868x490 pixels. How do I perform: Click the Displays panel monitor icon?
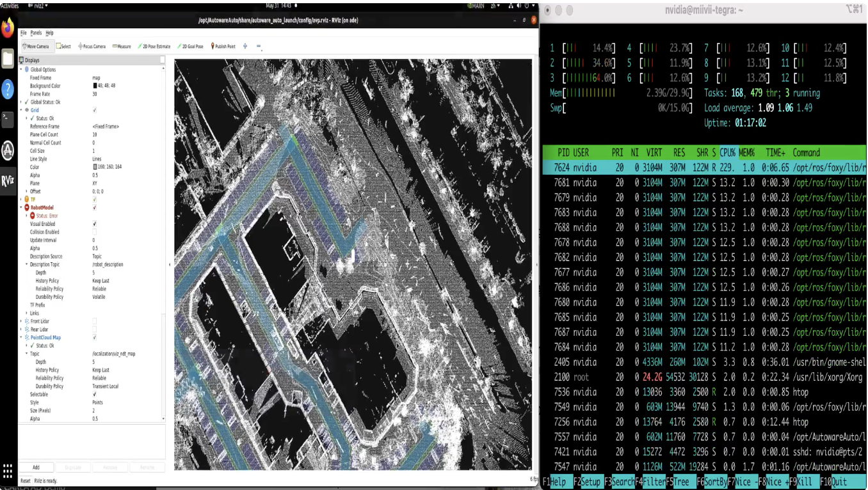(22, 60)
